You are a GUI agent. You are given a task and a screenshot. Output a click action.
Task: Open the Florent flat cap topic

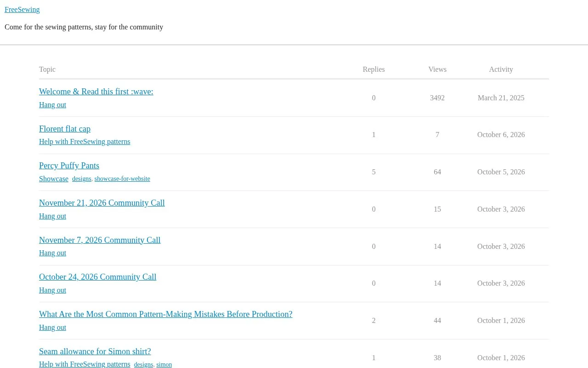[x=65, y=129]
